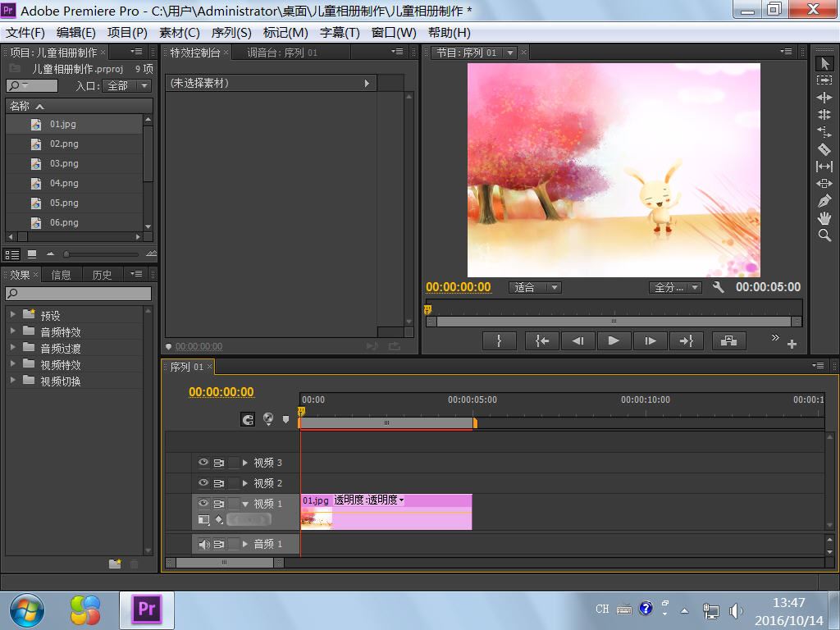Open monitor settings wrench icon
Image resolution: width=840 pixels, height=630 pixels.
point(719,287)
